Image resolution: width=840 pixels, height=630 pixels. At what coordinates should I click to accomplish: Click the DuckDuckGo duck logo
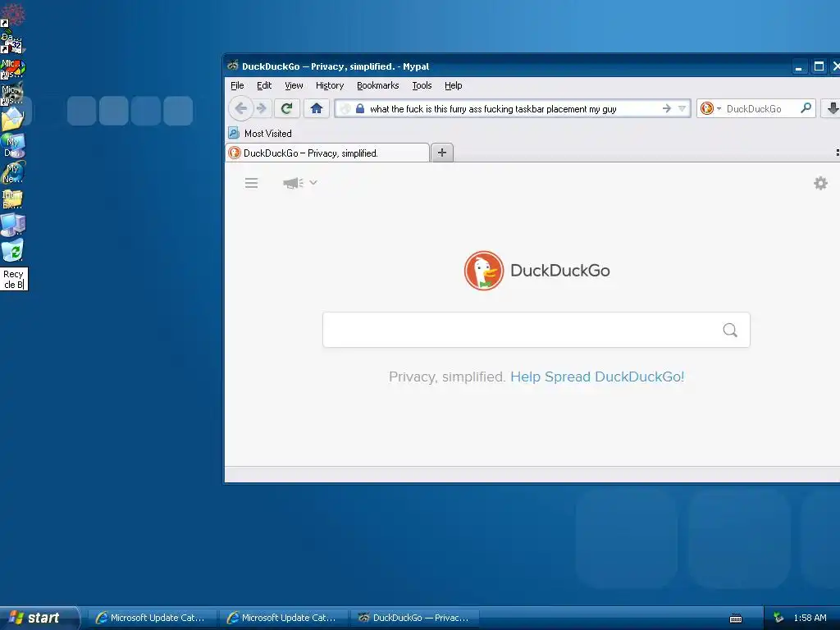(484, 271)
